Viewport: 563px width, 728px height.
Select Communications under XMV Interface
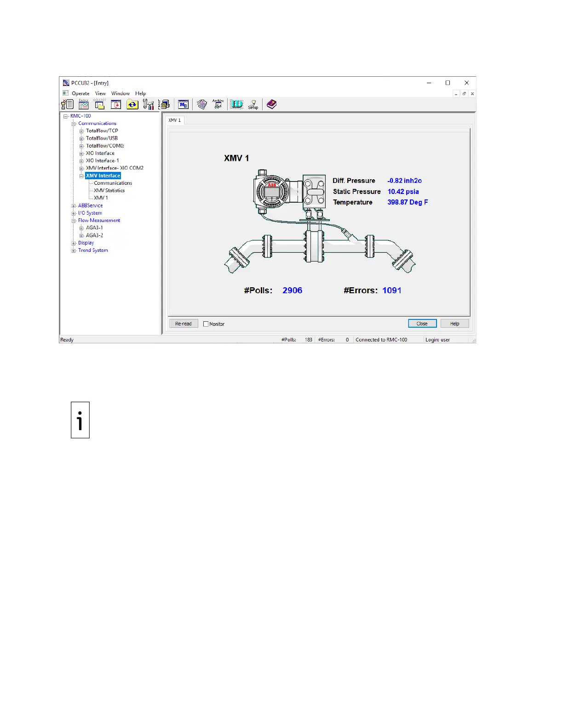point(113,183)
